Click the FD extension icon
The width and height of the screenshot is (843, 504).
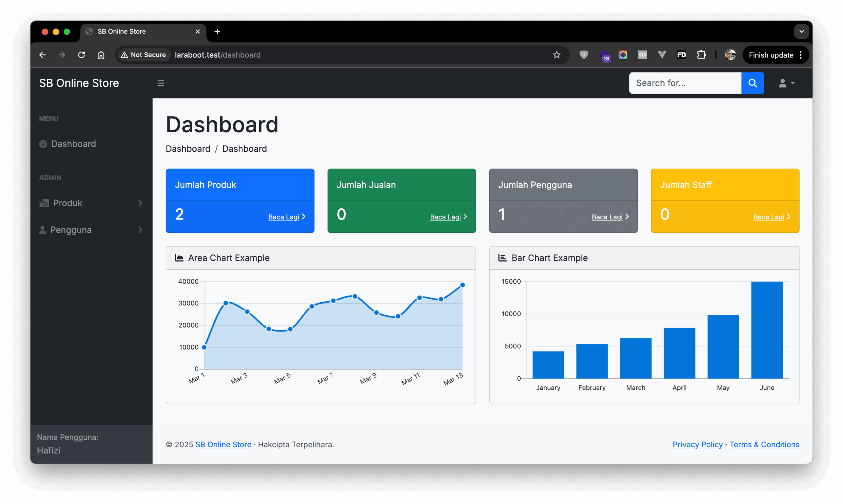(681, 55)
